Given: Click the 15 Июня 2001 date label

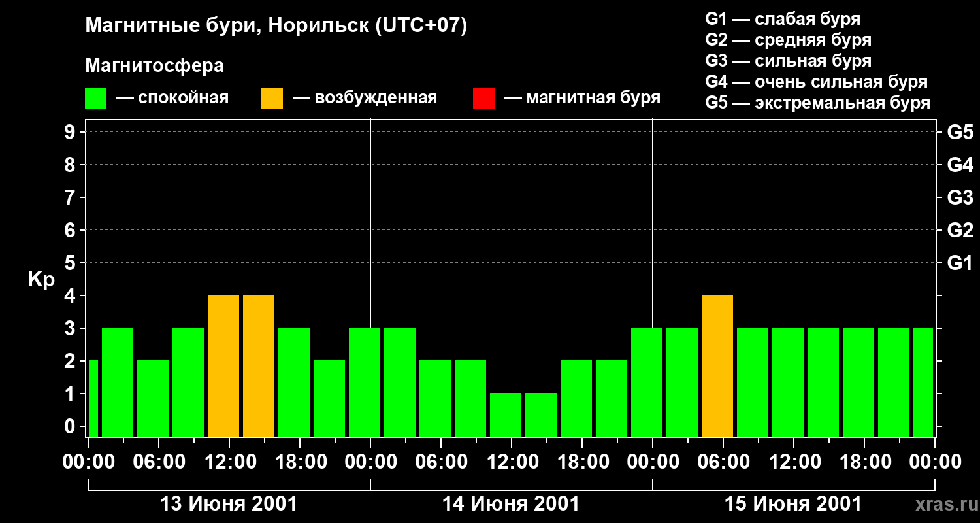Looking at the screenshot, I should 793,504.
